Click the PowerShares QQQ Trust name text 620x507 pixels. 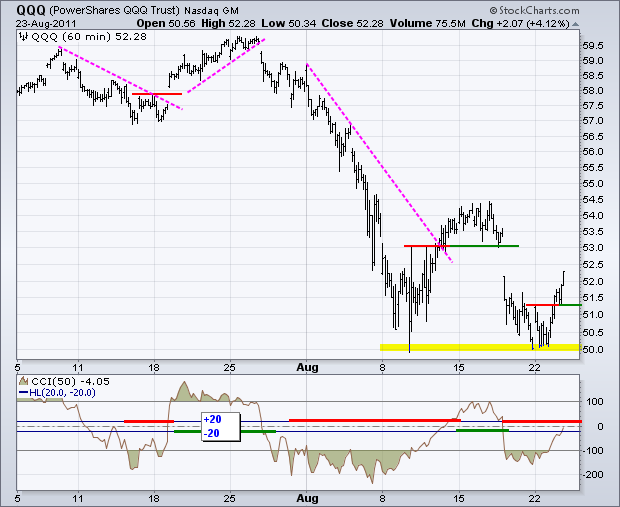coord(115,11)
